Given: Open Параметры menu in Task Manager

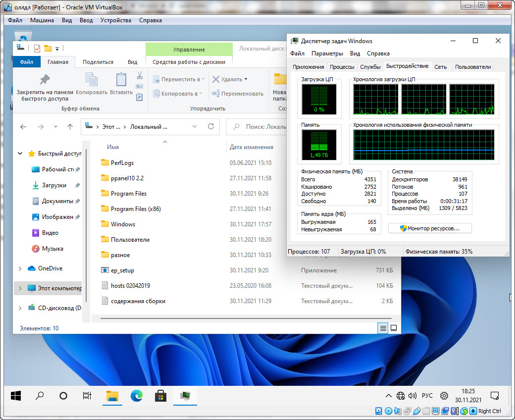Looking at the screenshot, I should tap(327, 53).
